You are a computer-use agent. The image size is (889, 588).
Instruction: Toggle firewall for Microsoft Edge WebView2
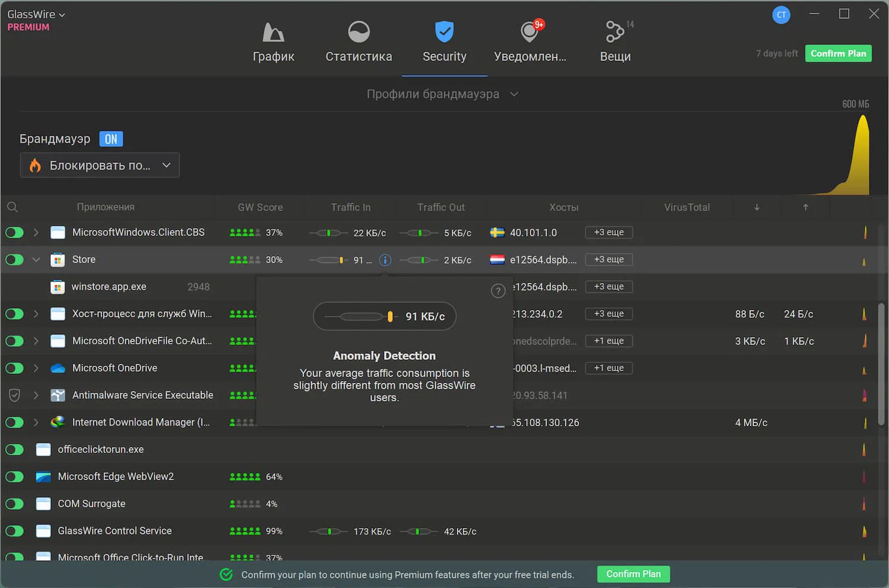[x=15, y=477]
